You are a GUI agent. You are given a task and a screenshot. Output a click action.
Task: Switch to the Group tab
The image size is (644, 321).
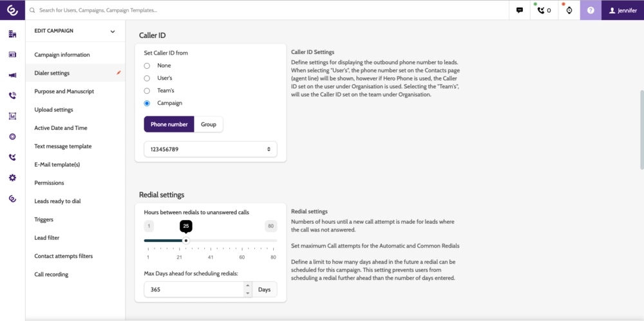[x=208, y=124]
